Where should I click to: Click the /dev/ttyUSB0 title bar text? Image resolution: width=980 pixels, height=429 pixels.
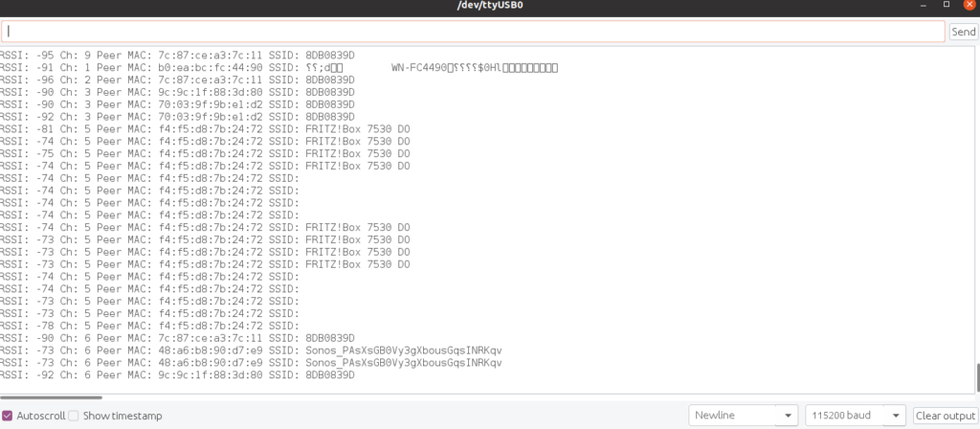(x=490, y=5)
